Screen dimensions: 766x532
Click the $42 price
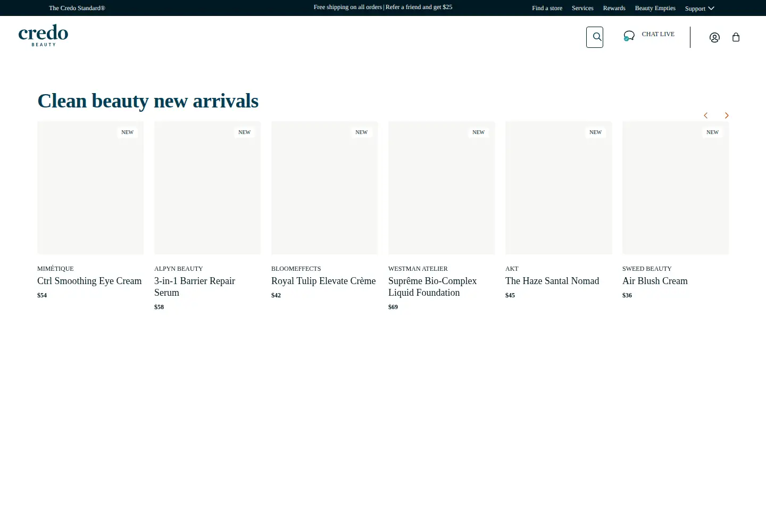[276, 295]
